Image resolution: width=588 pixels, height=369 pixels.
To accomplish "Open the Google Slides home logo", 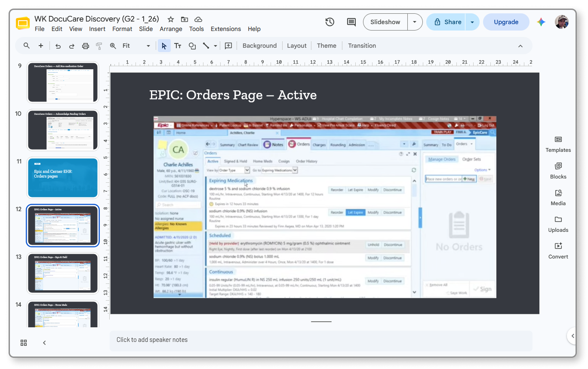I will click(x=23, y=23).
